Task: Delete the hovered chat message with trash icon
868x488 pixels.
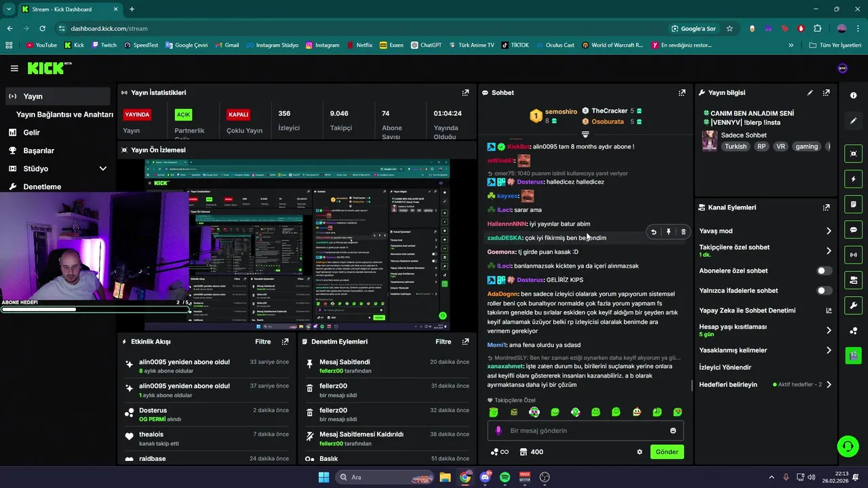Action: coord(683,232)
